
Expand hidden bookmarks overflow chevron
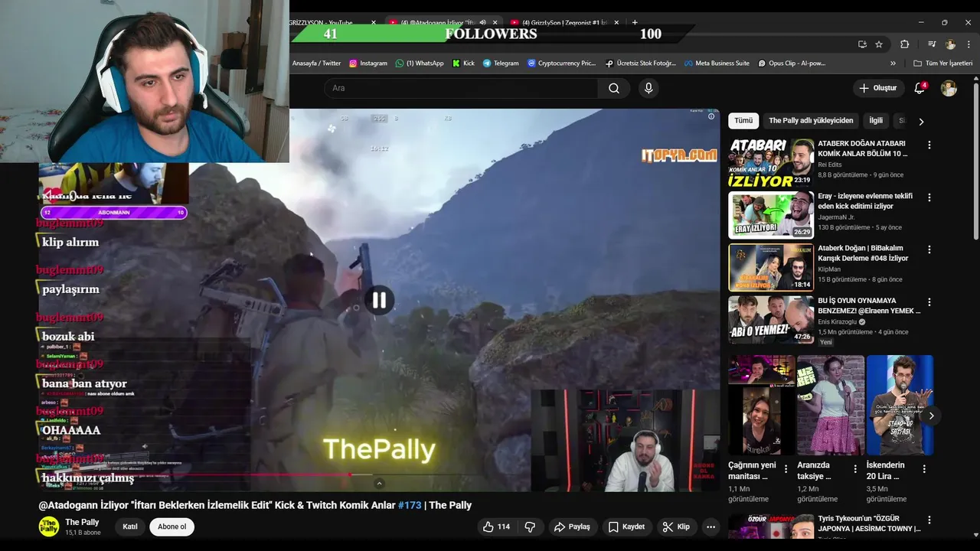[x=893, y=64]
